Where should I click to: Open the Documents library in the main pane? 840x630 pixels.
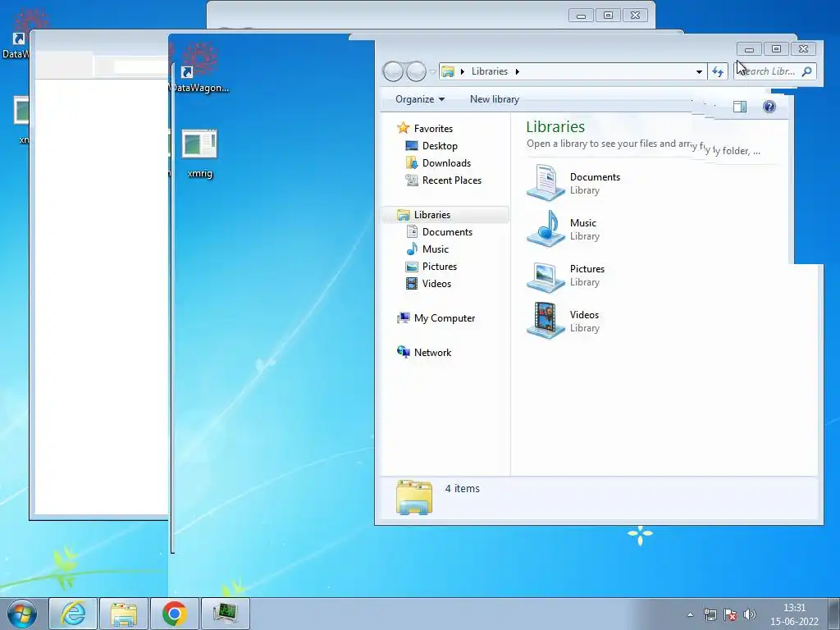click(573, 183)
